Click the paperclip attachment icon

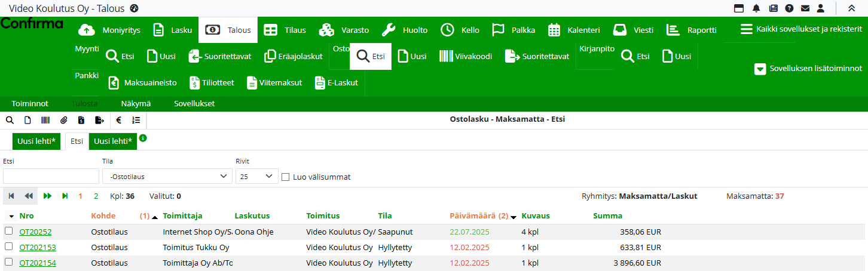pyautogui.click(x=63, y=120)
